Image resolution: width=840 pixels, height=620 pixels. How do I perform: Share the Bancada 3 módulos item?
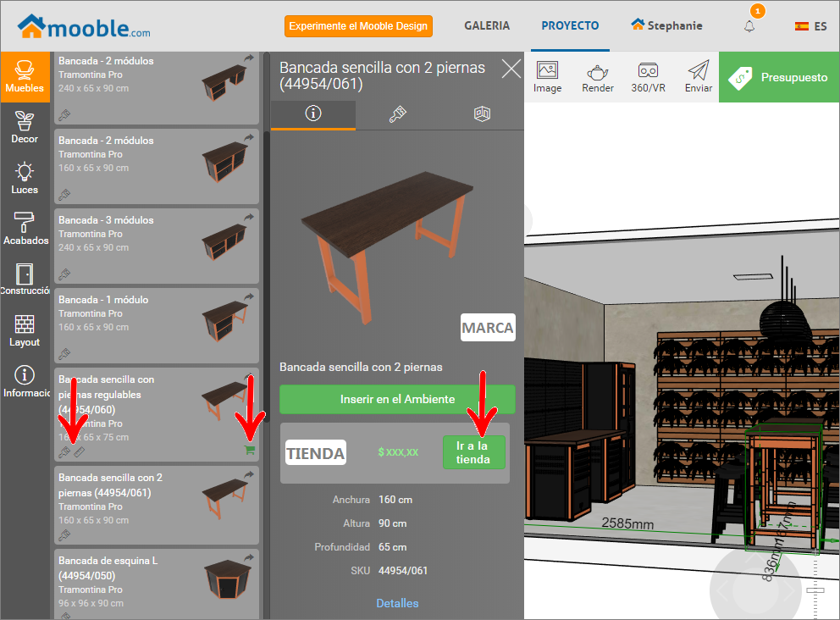click(x=249, y=217)
